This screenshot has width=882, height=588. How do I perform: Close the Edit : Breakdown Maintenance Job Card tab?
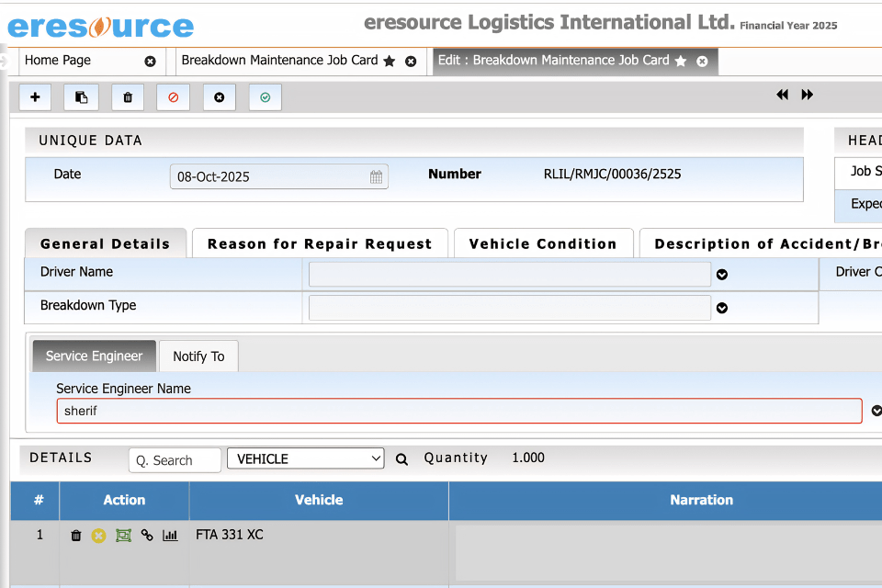[x=702, y=62]
